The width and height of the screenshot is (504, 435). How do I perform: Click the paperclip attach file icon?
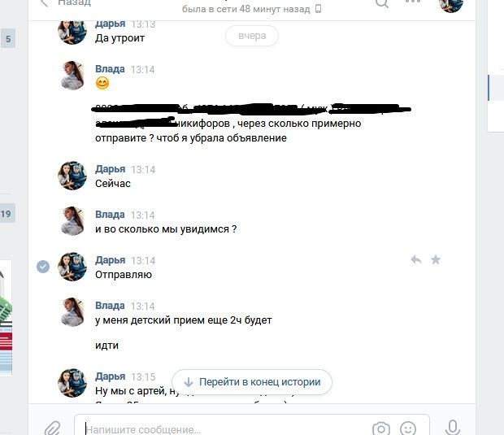click(52, 428)
